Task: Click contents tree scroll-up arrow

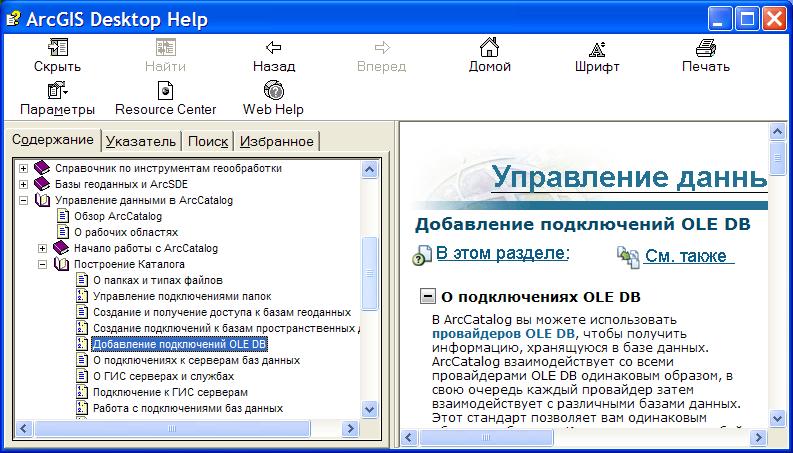Action: tap(370, 170)
